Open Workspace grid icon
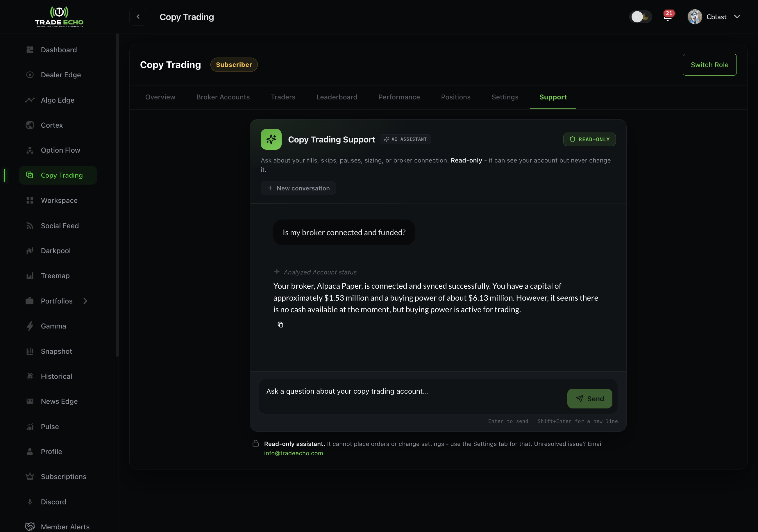Screen dimensions: 758x532 pos(30,201)
